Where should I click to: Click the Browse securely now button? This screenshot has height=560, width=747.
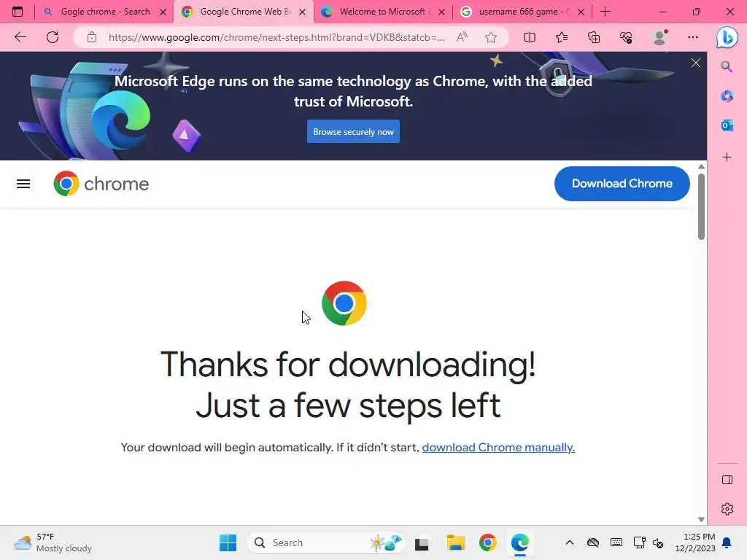(x=353, y=131)
